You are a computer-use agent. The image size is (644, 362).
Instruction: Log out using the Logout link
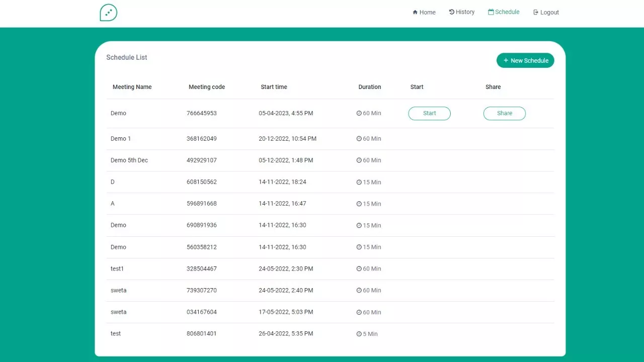coord(549,13)
